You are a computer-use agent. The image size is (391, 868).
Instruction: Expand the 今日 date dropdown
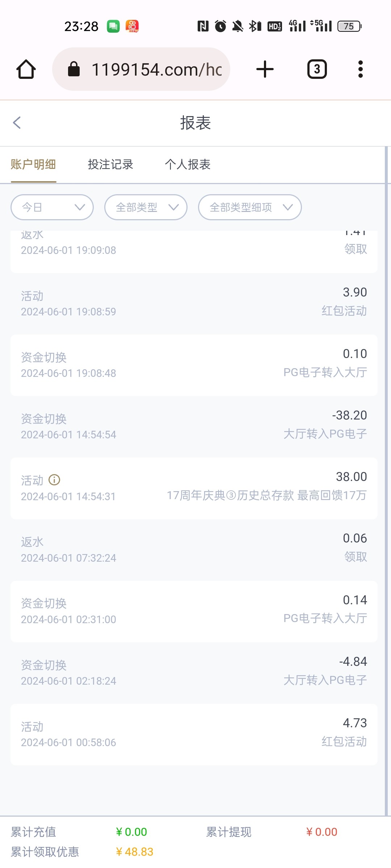coord(52,207)
